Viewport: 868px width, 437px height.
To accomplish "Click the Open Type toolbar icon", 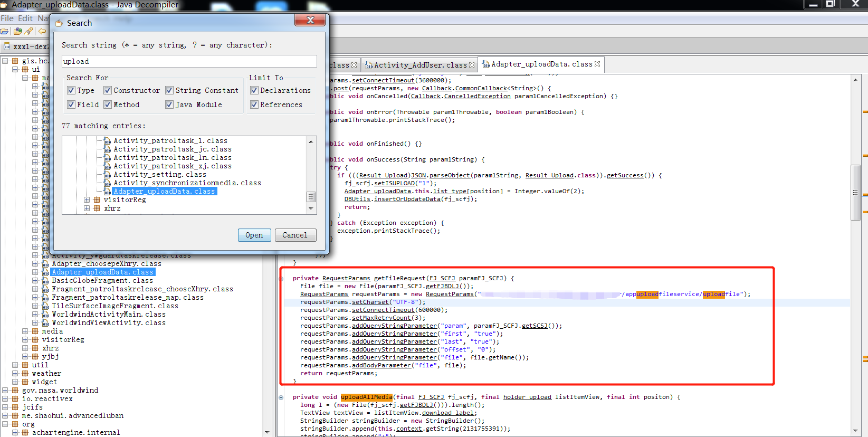I will 18,31.
